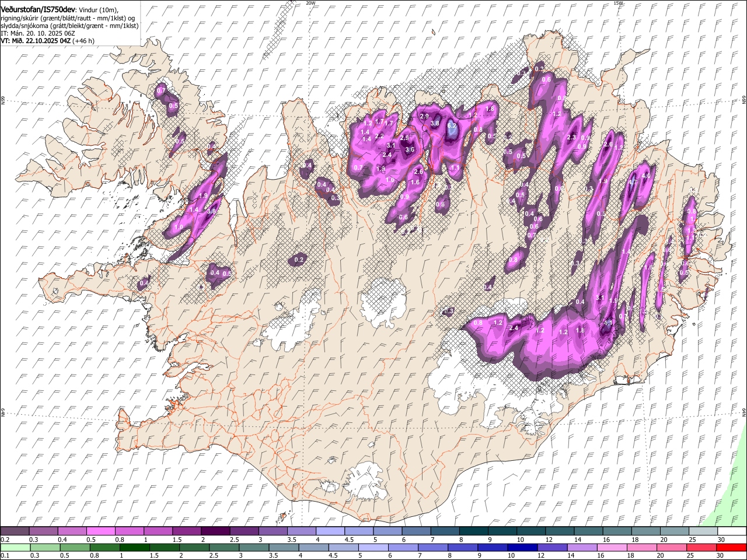Click the '1.5' label in the top legend row
This screenshot has height=560, width=747.
pos(176,540)
